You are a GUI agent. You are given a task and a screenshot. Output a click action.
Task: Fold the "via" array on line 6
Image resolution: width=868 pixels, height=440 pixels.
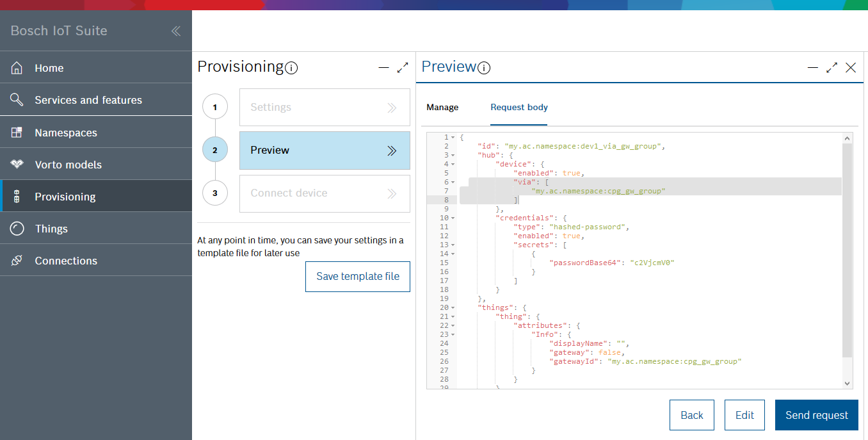453,183
